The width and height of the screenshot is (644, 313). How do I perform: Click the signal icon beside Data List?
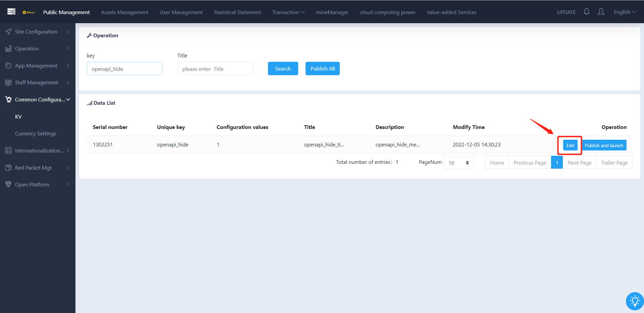pos(90,103)
